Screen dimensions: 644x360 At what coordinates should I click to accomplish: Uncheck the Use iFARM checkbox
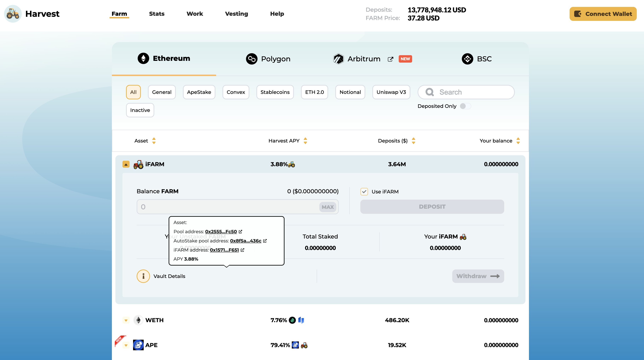point(364,192)
